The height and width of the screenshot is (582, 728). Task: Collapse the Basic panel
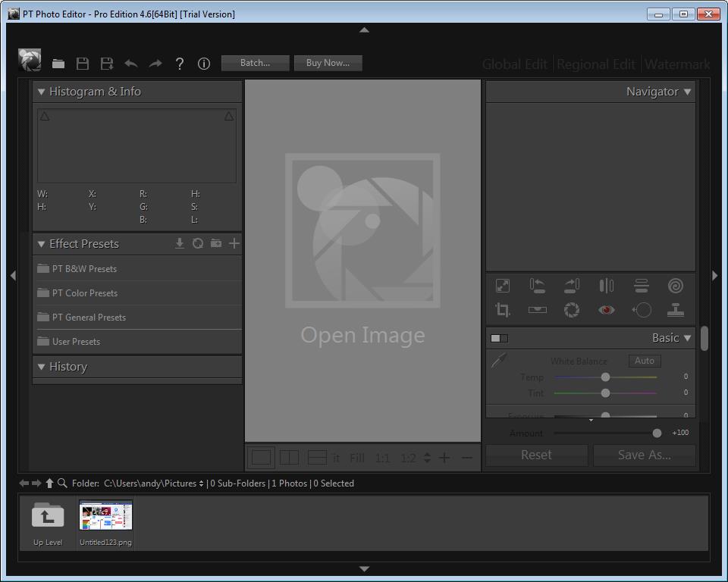click(x=688, y=338)
